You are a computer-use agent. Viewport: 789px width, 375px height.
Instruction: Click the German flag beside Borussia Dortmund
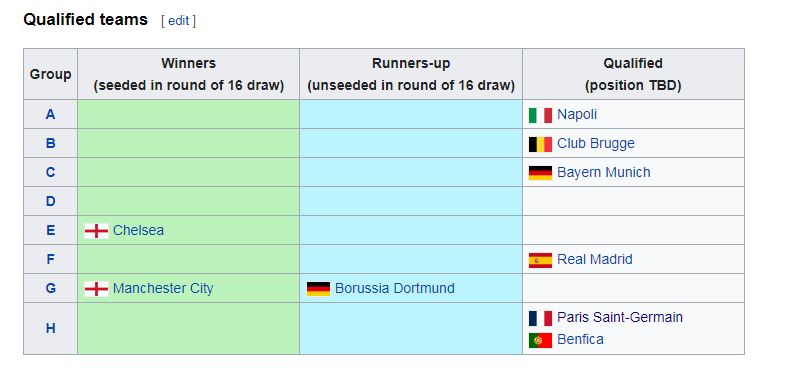319,289
